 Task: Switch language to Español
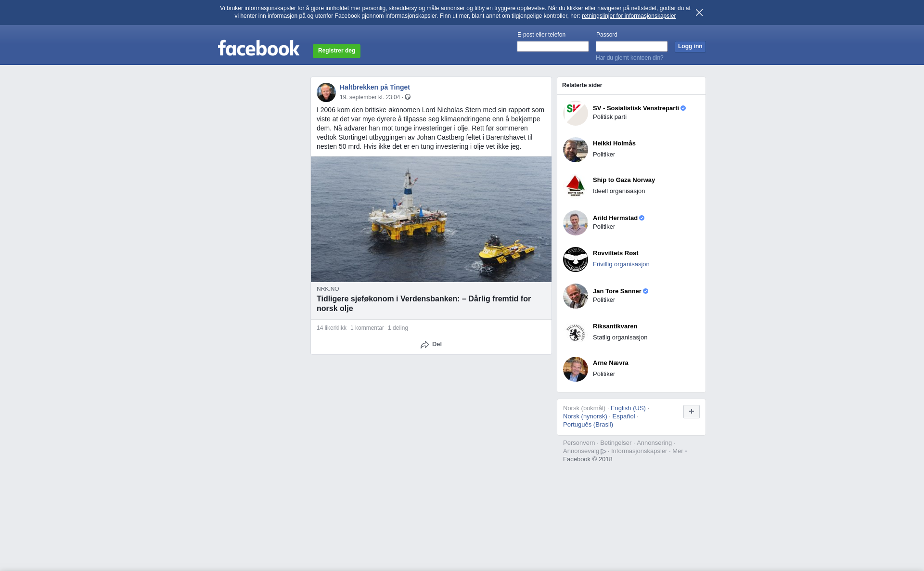tap(624, 416)
